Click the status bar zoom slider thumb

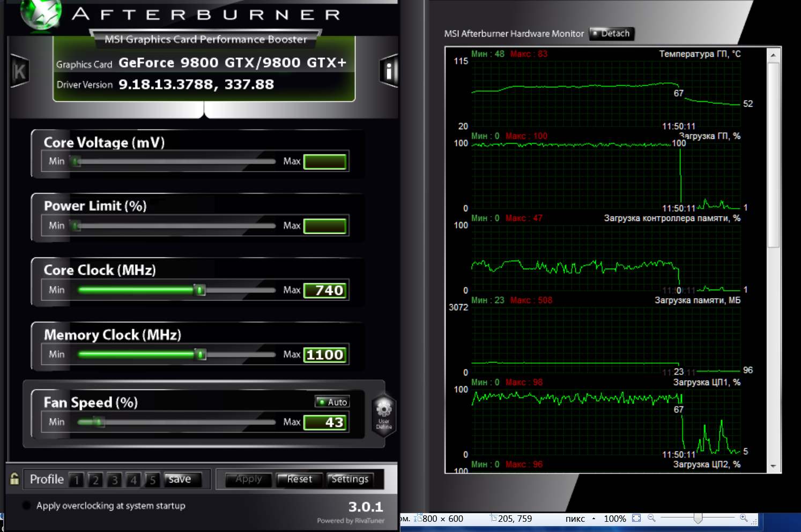698,519
